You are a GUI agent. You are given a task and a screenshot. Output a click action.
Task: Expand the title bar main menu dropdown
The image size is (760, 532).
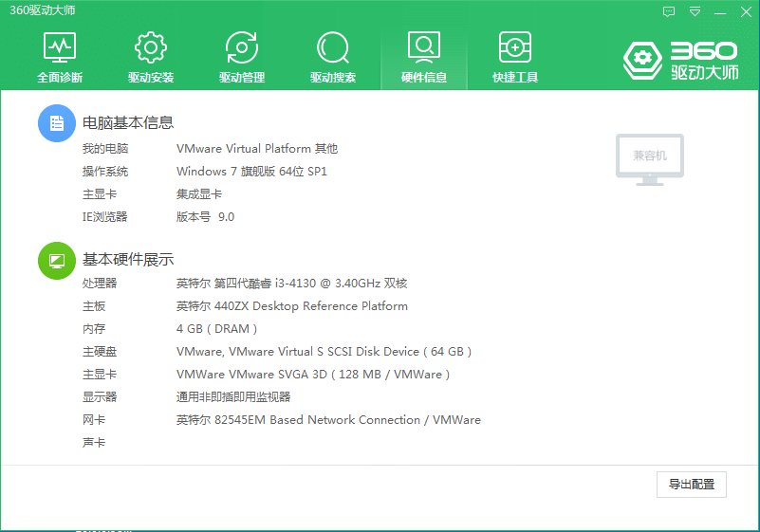pos(695,11)
